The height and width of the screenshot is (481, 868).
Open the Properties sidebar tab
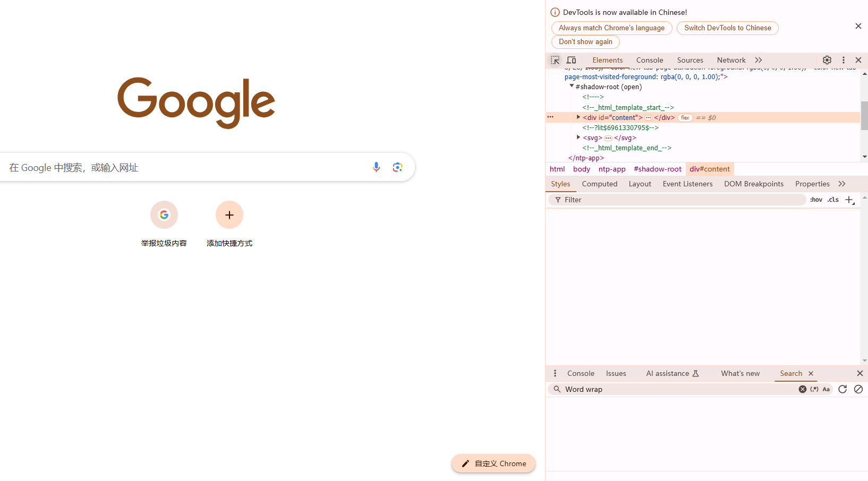click(812, 184)
